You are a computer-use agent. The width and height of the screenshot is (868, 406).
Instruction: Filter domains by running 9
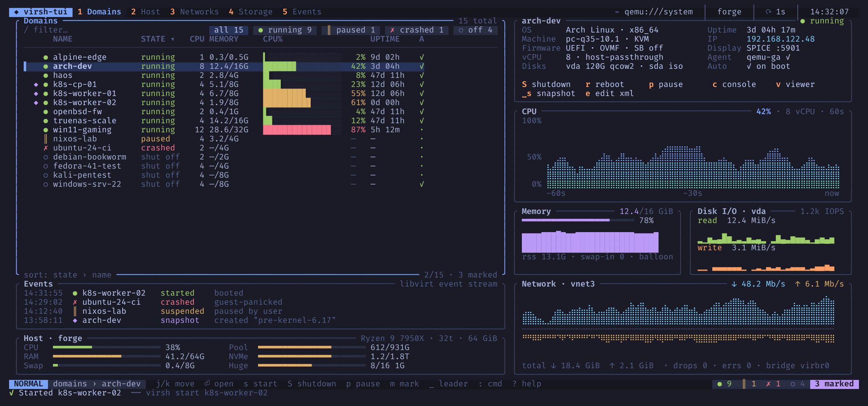pyautogui.click(x=285, y=30)
